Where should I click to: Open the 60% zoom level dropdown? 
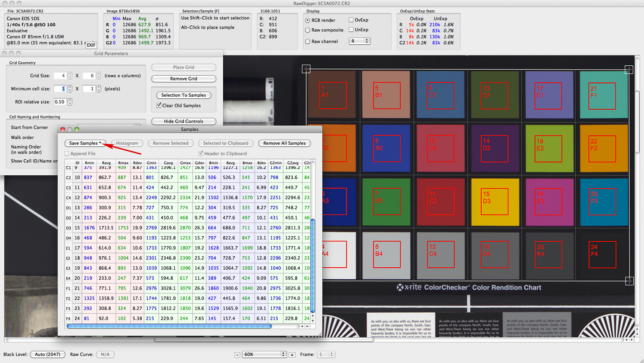pyautogui.click(x=263, y=354)
